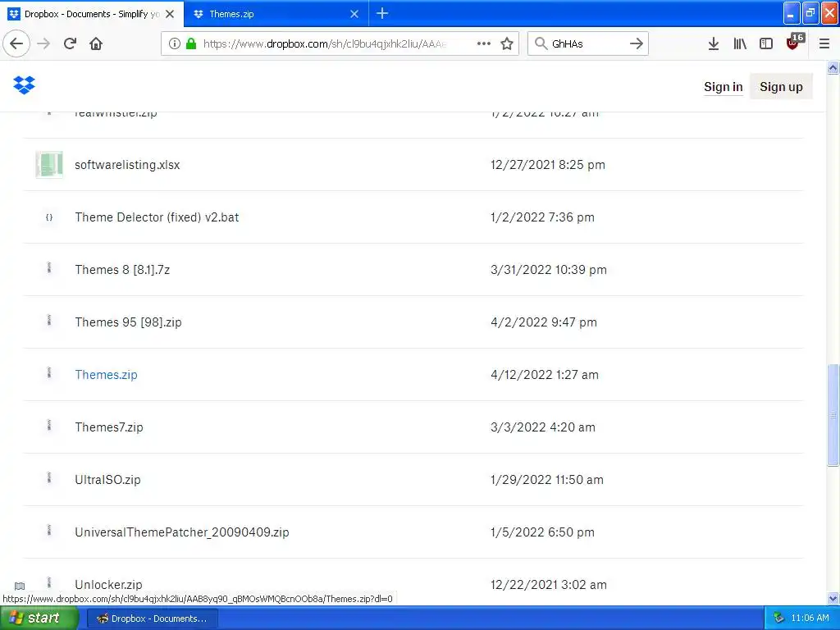The height and width of the screenshot is (630, 840).
Task: Show site information icon in address bar
Action: [175, 43]
